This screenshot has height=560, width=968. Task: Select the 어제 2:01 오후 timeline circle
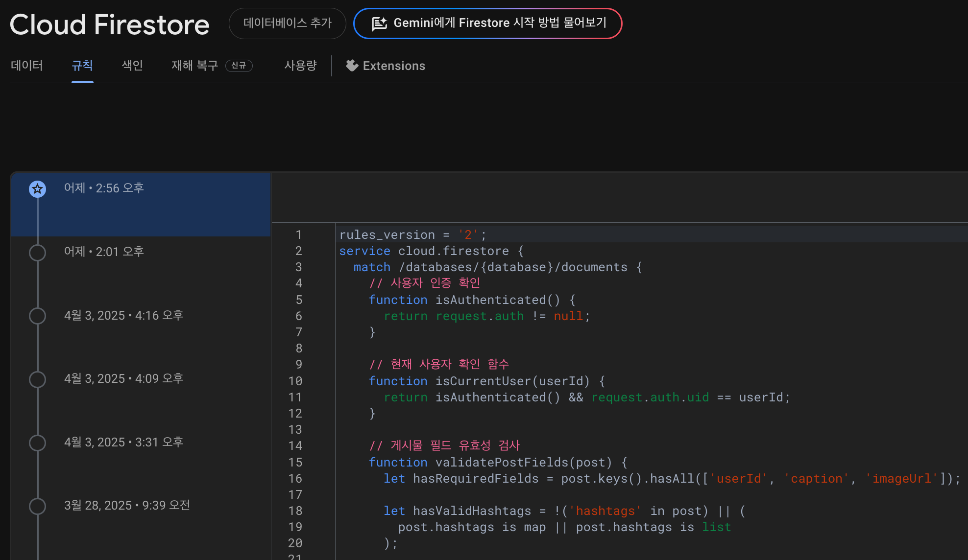pos(37,253)
